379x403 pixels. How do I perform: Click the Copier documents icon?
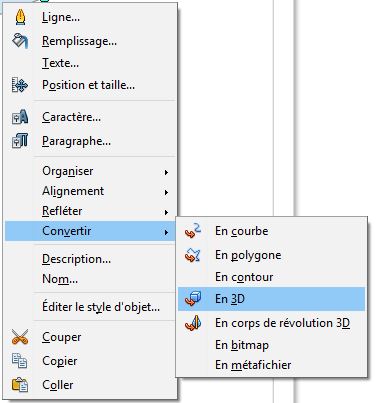point(20,361)
